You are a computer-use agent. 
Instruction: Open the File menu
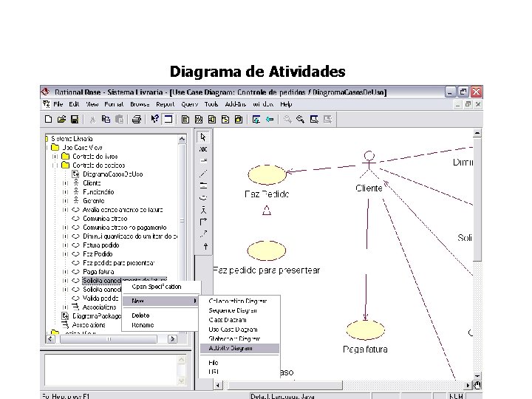pyautogui.click(x=58, y=104)
